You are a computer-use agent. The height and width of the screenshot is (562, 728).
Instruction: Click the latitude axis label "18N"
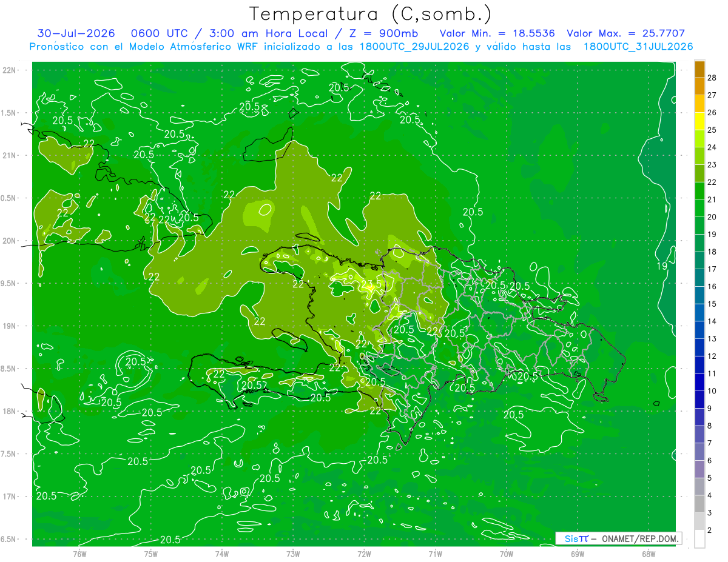click(9, 412)
